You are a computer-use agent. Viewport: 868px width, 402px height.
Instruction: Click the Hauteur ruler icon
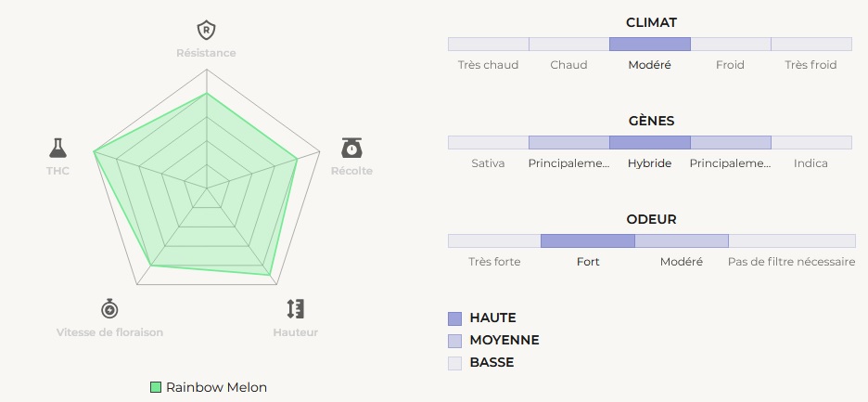296,308
